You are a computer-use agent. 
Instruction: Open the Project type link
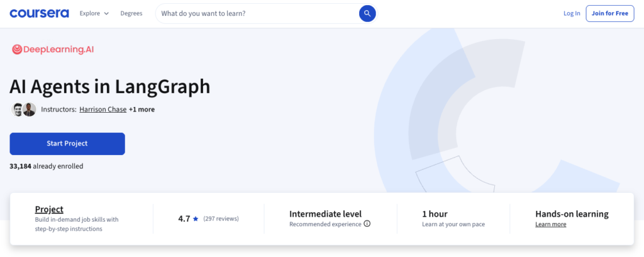coord(49,209)
